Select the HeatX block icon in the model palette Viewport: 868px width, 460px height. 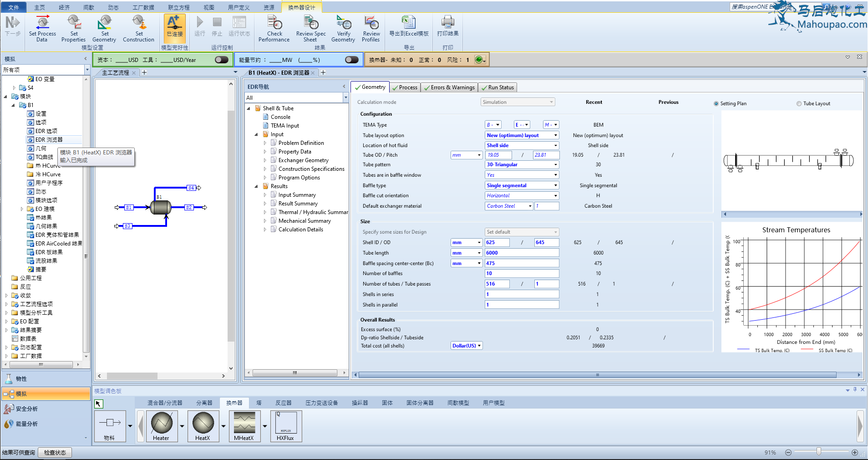203,426
